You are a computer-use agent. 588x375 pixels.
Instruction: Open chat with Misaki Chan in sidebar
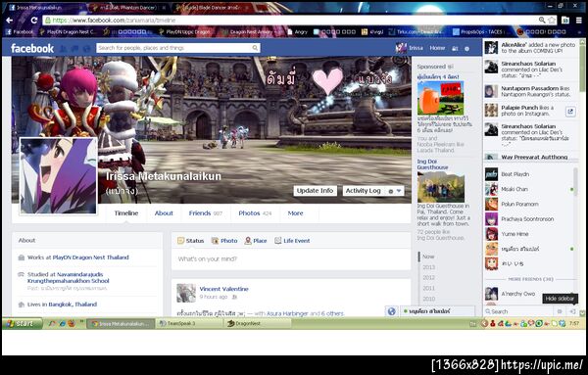pos(529,189)
